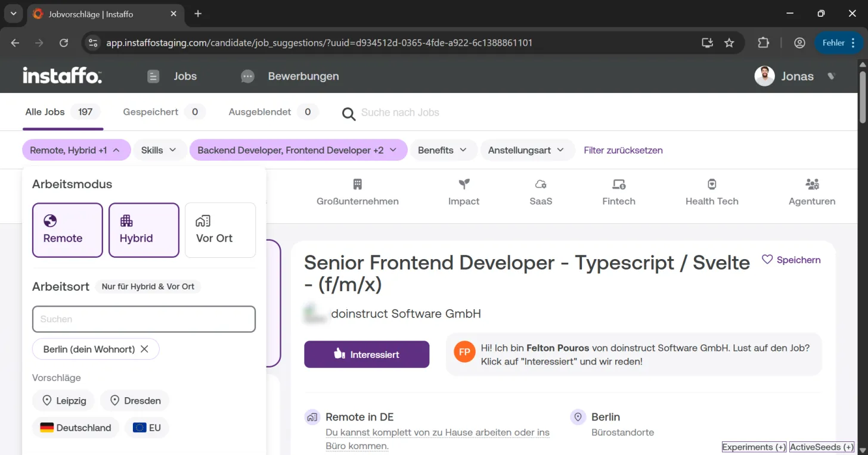Click Filter zurücksetzen link

[623, 150]
